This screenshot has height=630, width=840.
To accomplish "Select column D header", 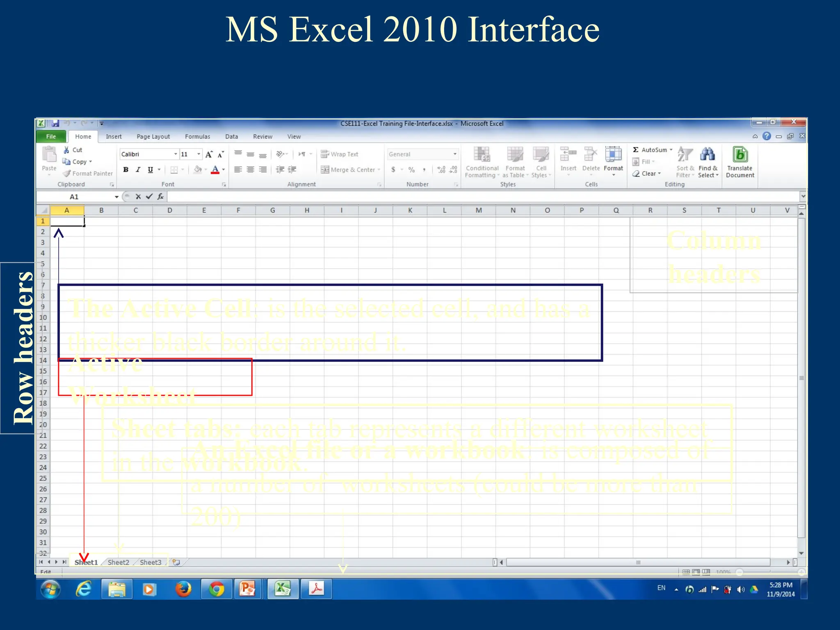I will click(170, 210).
